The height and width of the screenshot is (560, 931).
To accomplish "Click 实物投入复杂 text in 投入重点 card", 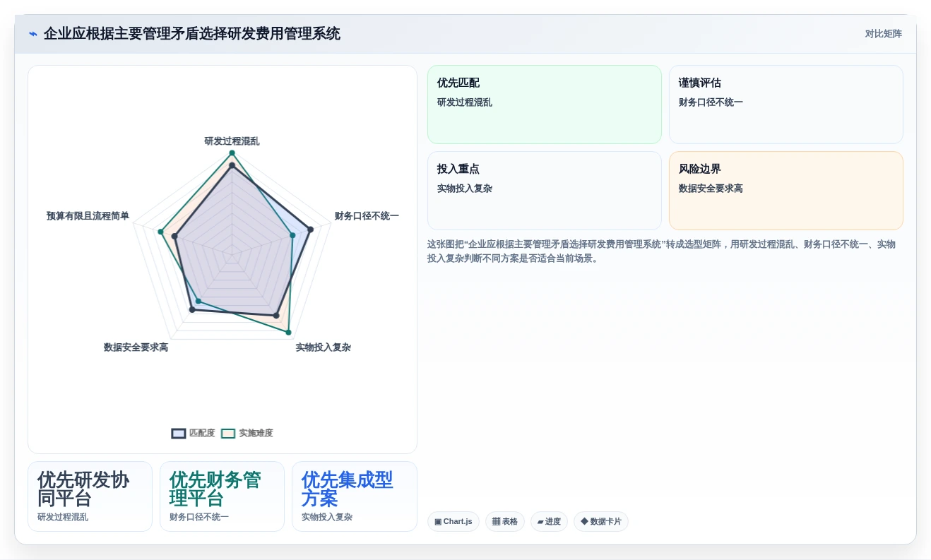I will (x=464, y=189).
